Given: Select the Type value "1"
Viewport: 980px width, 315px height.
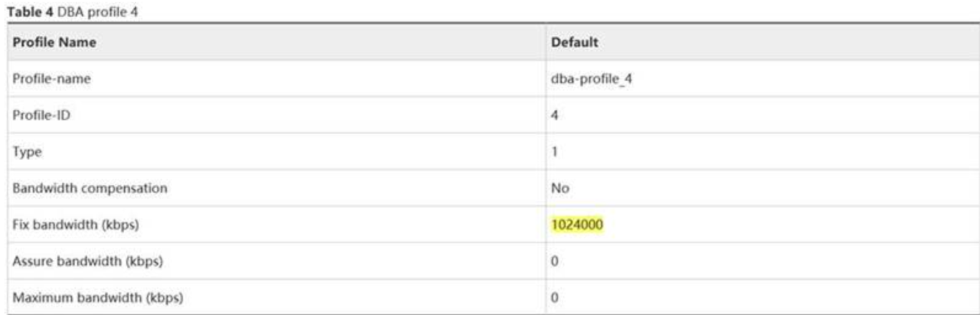Looking at the screenshot, I should tap(555, 151).
